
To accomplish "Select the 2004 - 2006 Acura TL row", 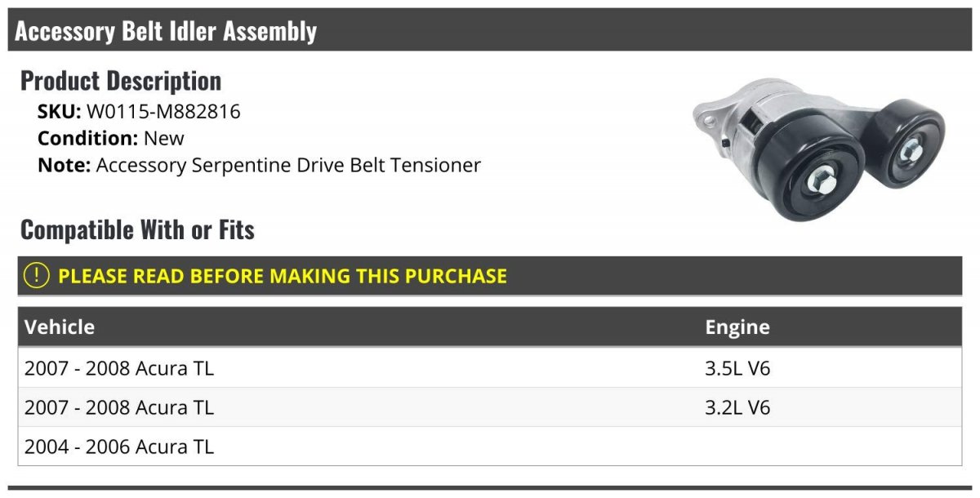I will click(x=119, y=447).
